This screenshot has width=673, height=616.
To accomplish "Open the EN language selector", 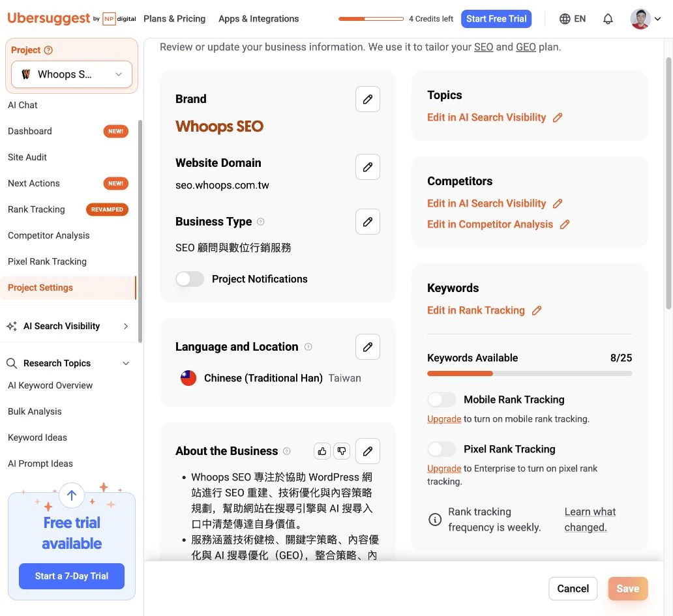I will 573,19.
